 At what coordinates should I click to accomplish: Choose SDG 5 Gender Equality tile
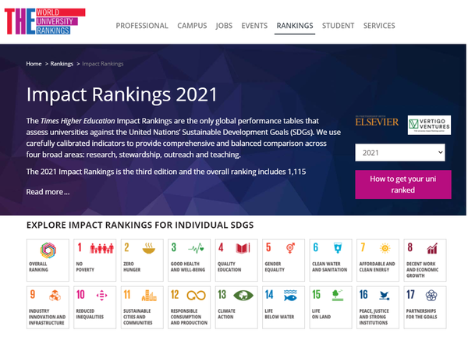point(283,260)
